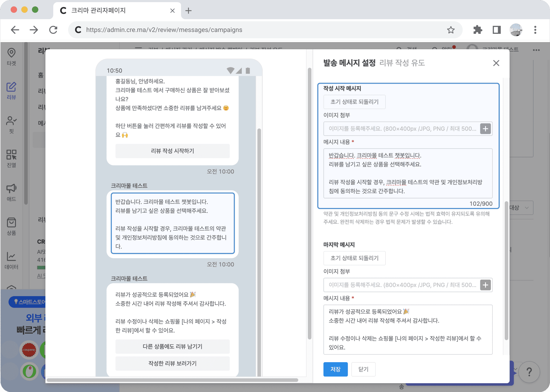Reset 마지막 메시지 to initial state

(x=354, y=258)
